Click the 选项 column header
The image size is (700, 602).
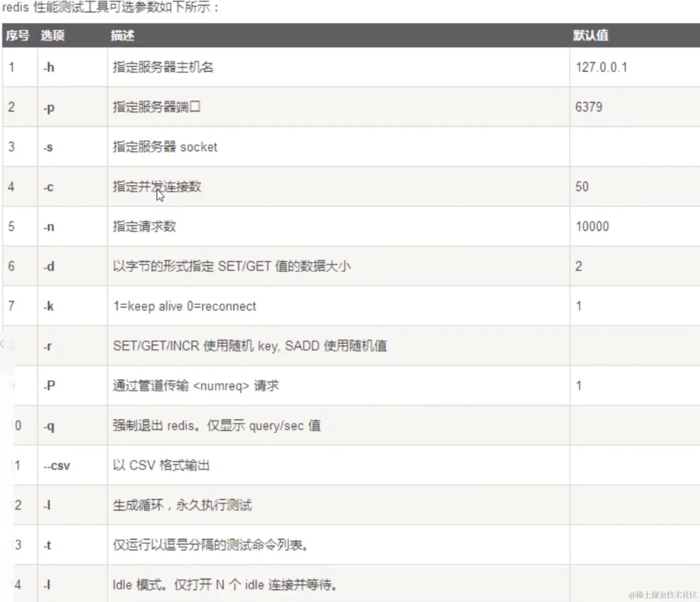coord(53,36)
